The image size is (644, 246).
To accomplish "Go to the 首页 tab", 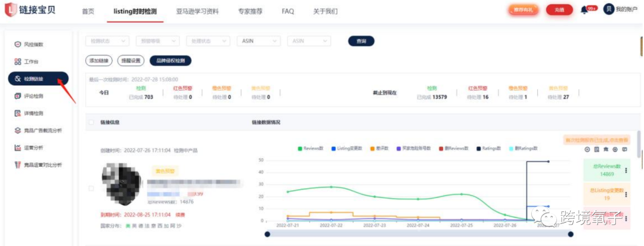I will pyautogui.click(x=88, y=11).
